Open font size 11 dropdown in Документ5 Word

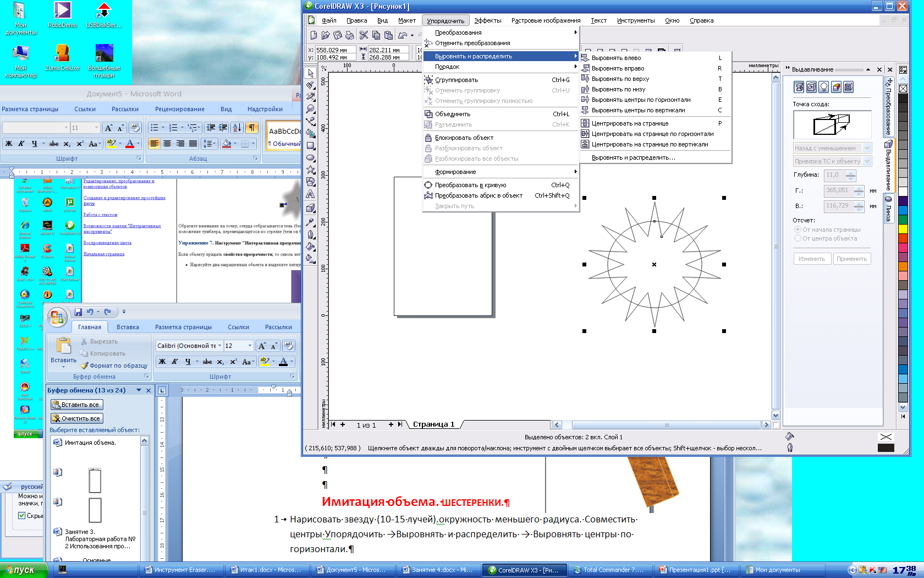point(96,128)
